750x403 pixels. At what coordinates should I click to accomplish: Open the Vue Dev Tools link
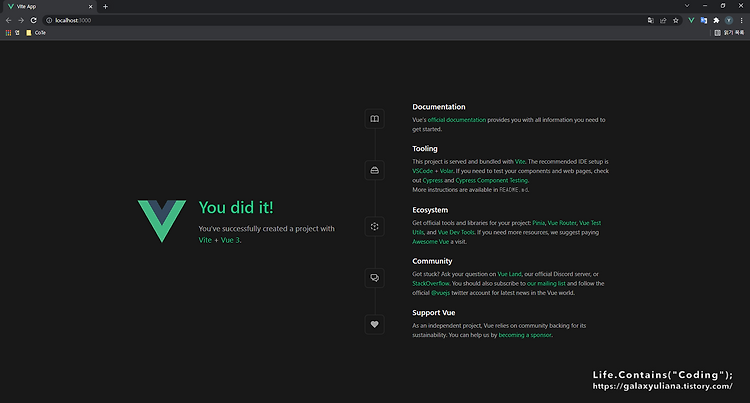click(456, 232)
